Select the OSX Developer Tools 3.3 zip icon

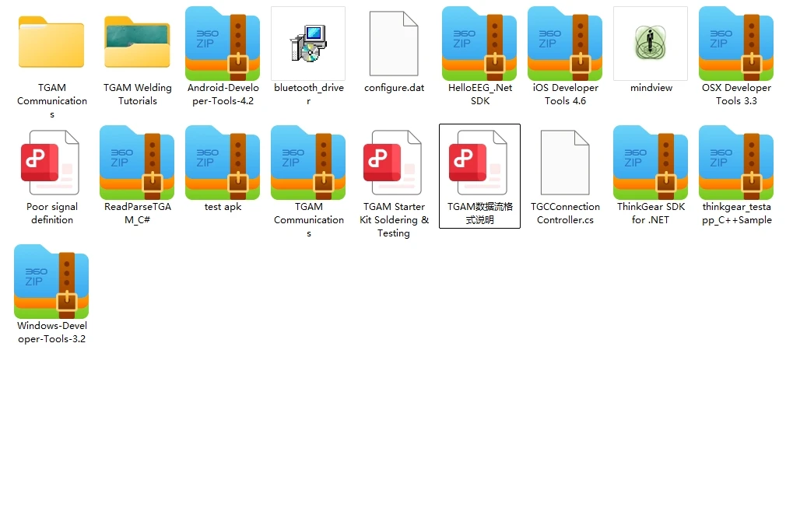(736, 44)
